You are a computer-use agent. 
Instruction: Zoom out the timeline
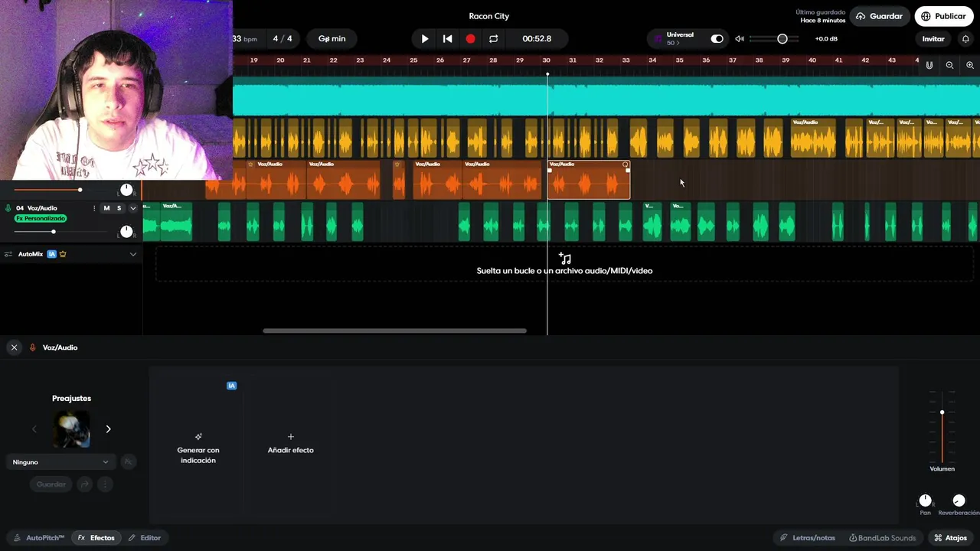pyautogui.click(x=949, y=66)
